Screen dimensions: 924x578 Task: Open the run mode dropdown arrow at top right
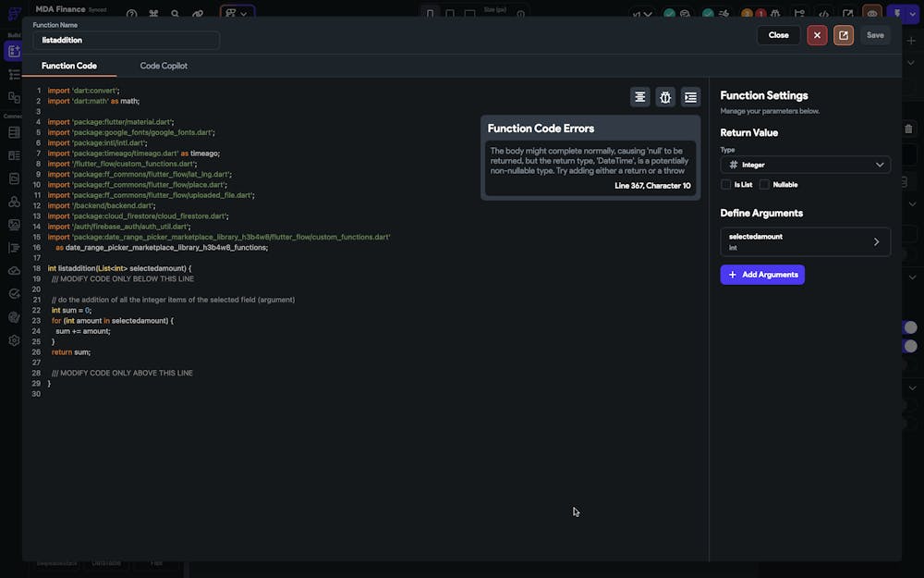click(912, 14)
